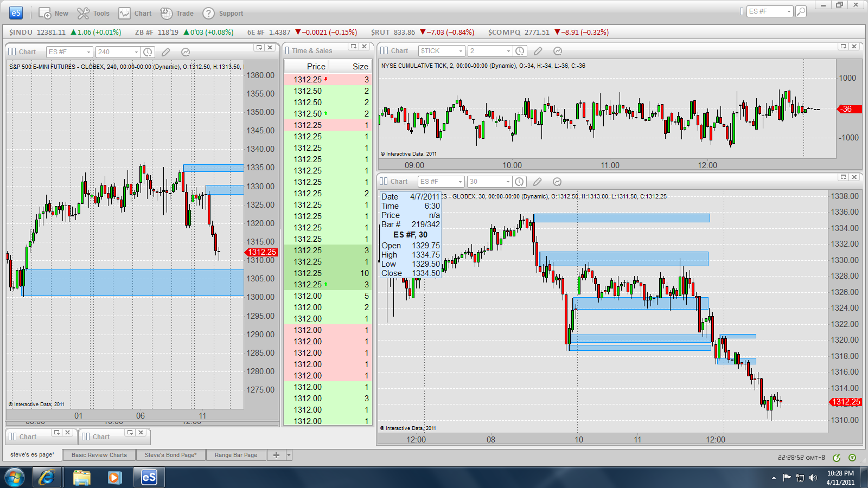Click the Size column header
The height and width of the screenshot is (488, 868).
tap(350, 66)
